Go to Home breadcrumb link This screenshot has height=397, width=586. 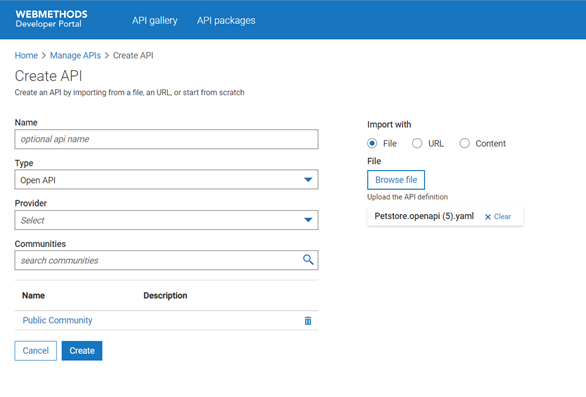[26, 55]
